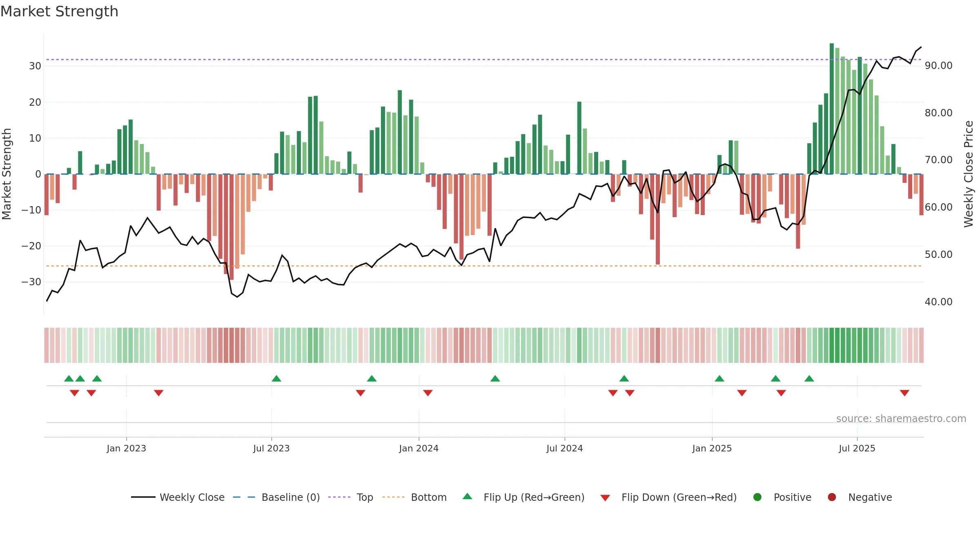Click the −30 market strength axis label

tap(31, 282)
